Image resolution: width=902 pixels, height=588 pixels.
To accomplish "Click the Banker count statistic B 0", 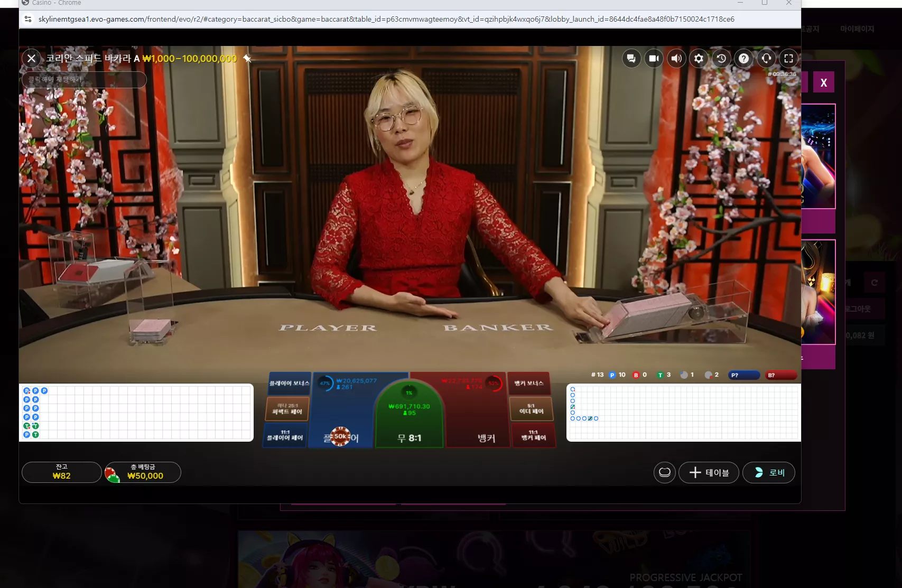I will (640, 375).
